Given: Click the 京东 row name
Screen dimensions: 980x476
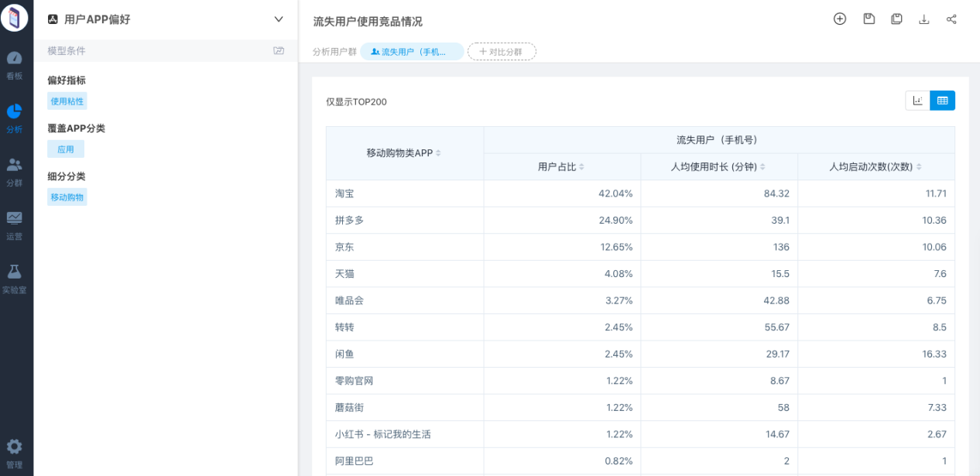Looking at the screenshot, I should tap(344, 247).
